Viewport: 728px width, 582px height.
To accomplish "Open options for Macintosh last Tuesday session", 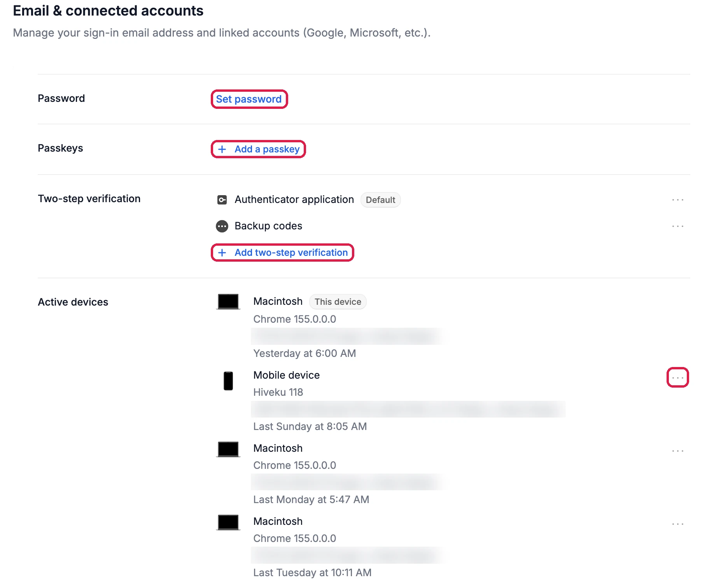I will pyautogui.click(x=677, y=524).
